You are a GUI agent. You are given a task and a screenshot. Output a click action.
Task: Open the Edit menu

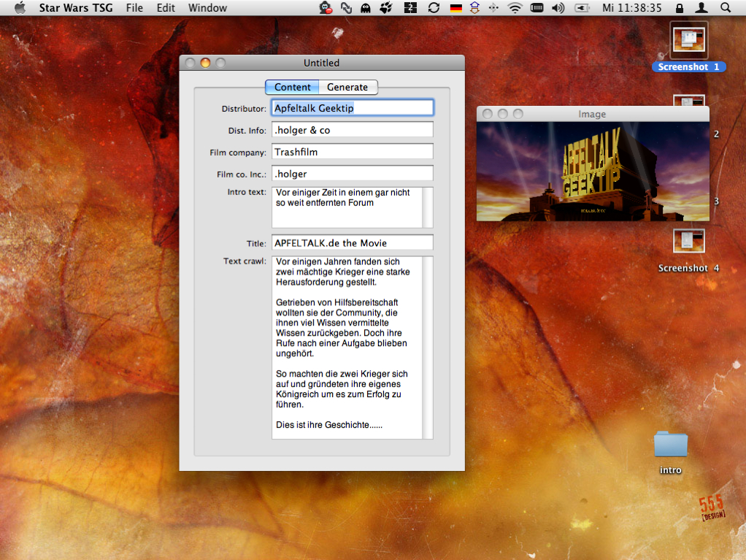tap(166, 7)
